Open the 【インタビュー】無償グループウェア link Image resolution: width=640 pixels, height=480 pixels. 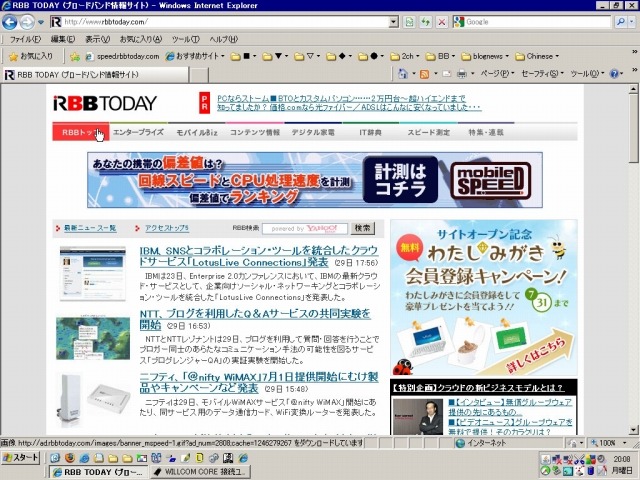[x=510, y=407]
